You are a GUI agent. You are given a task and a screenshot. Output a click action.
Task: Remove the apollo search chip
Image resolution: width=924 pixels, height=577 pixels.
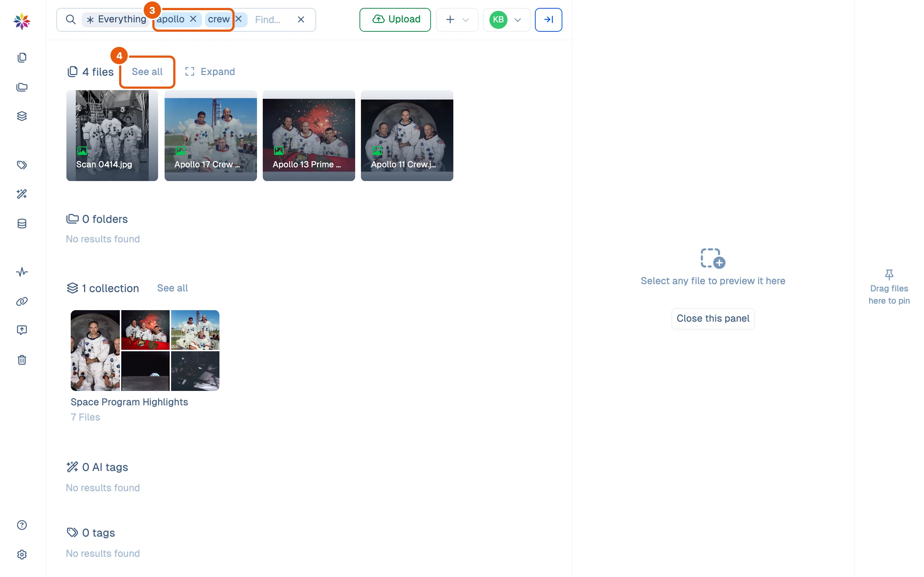(x=193, y=19)
